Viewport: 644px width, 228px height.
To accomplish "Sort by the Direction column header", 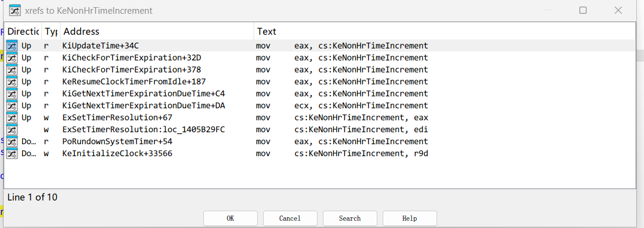I will click(23, 31).
